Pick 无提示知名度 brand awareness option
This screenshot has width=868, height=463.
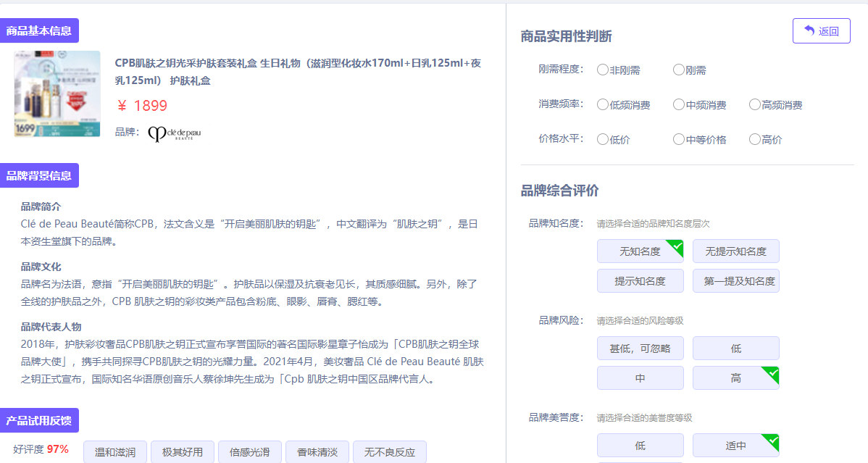[735, 251]
